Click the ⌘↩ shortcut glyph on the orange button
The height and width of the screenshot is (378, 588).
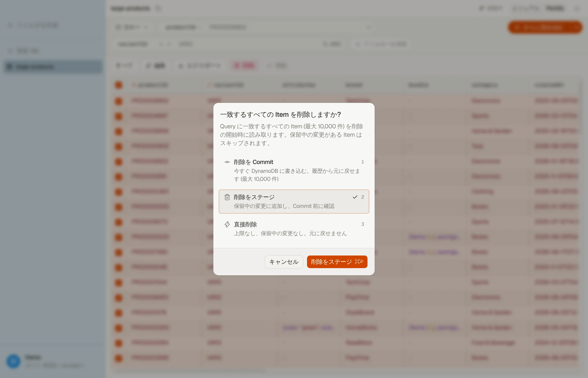click(x=359, y=262)
